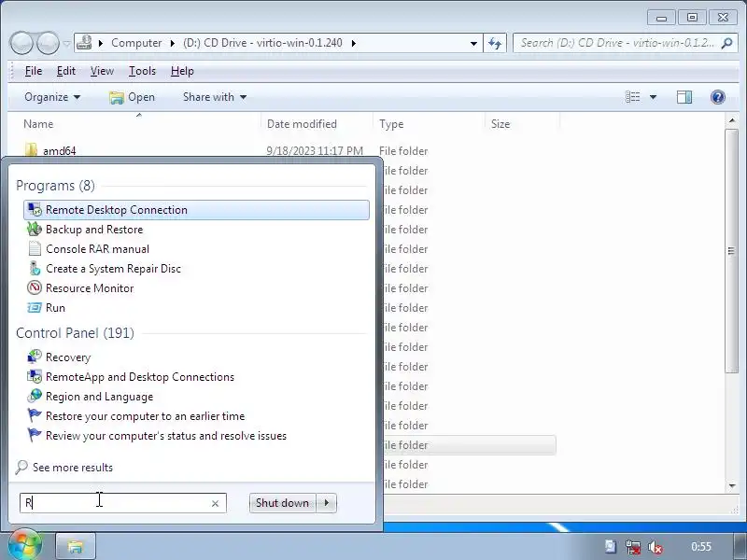Image resolution: width=747 pixels, height=560 pixels.
Task: Sort by the Date modified column header
Action: click(317, 124)
